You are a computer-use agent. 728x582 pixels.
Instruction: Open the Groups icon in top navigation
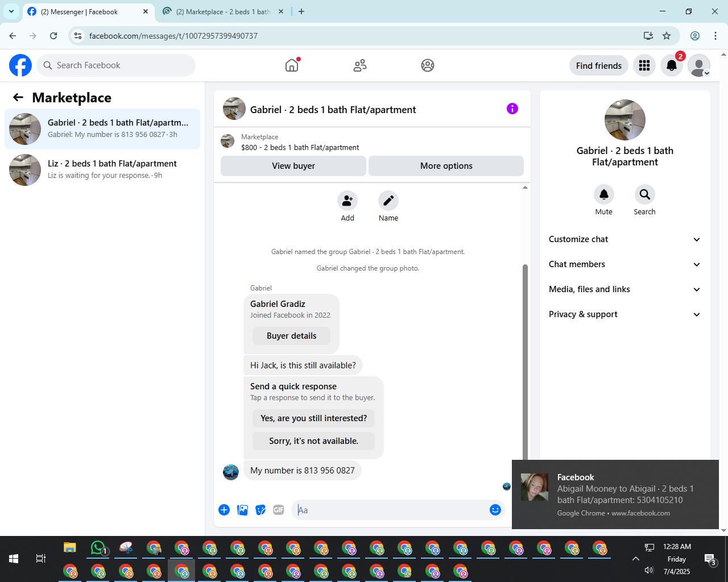coord(428,65)
